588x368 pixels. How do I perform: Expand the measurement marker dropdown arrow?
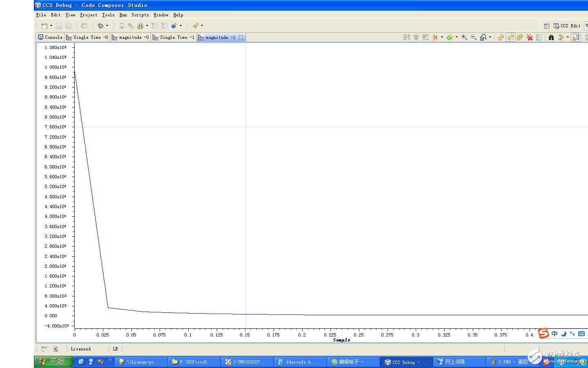tap(442, 37)
